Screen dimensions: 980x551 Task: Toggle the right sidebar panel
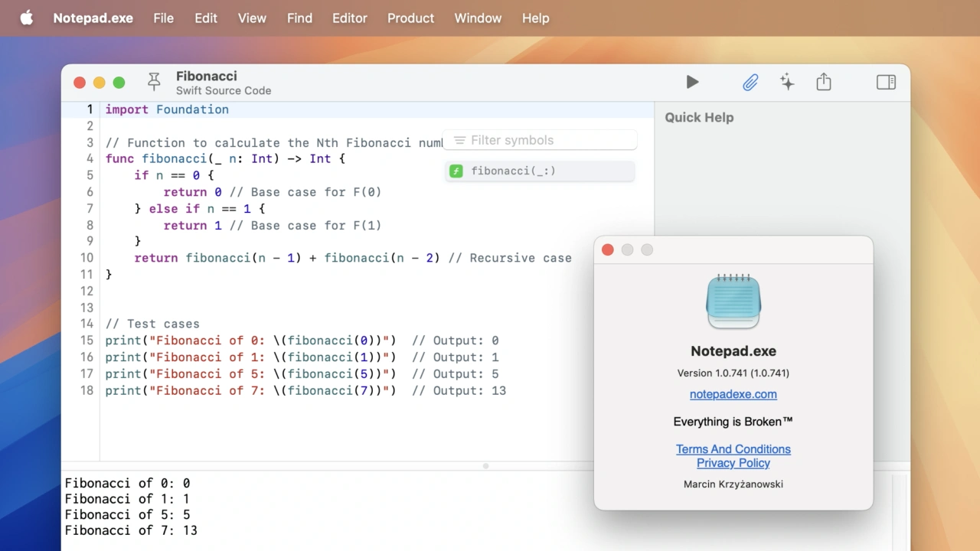coord(886,82)
